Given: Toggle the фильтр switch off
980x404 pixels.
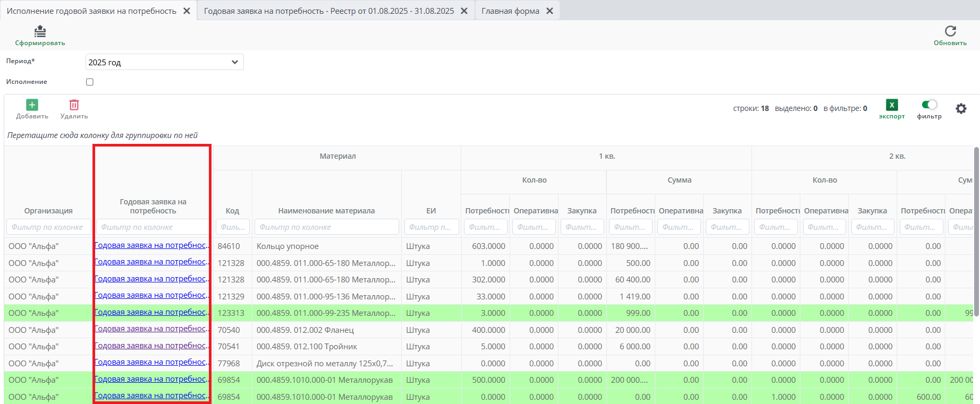Looking at the screenshot, I should [x=929, y=105].
